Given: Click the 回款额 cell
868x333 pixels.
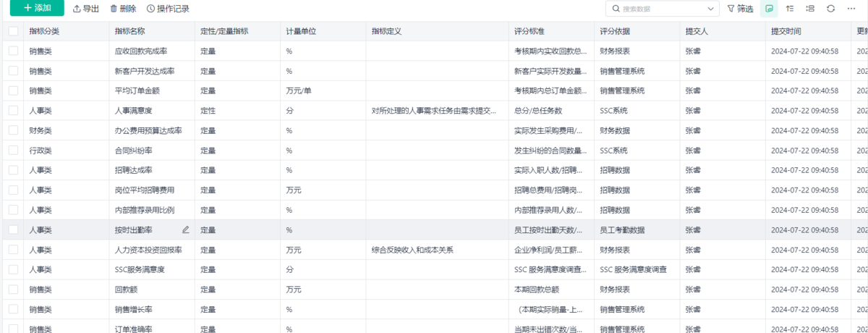Looking at the screenshot, I should tap(152, 289).
